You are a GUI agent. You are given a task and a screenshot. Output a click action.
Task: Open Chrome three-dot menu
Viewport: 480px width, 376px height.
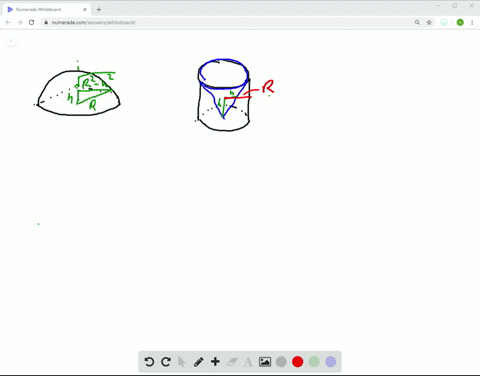point(472,22)
